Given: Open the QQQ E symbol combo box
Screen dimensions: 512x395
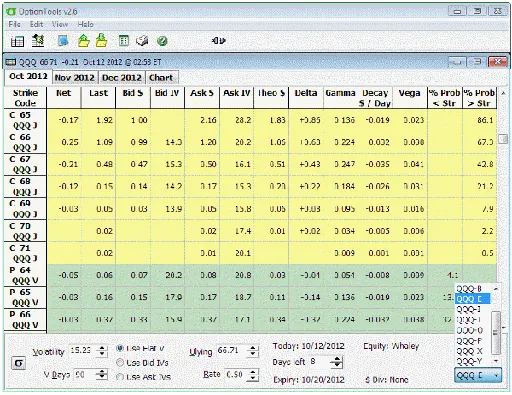Looking at the screenshot, I should [x=478, y=376].
